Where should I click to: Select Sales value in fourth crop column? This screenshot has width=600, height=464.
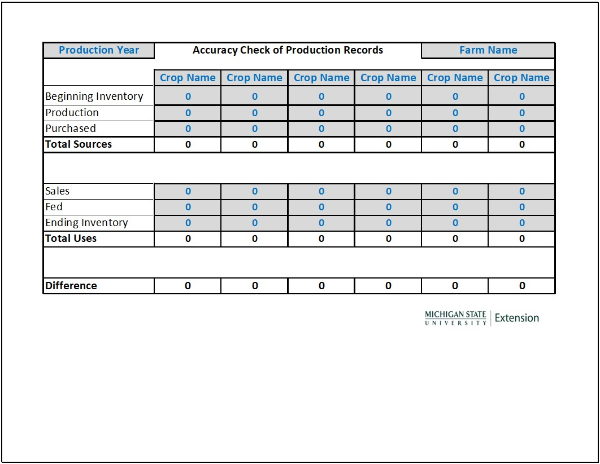coord(388,191)
